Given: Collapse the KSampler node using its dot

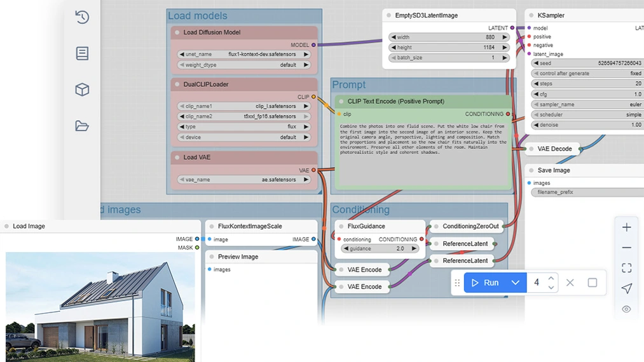Looking at the screenshot, I should coord(531,15).
